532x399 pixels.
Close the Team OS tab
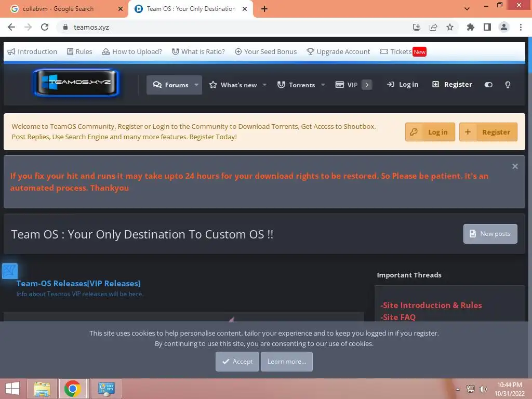[x=245, y=9]
